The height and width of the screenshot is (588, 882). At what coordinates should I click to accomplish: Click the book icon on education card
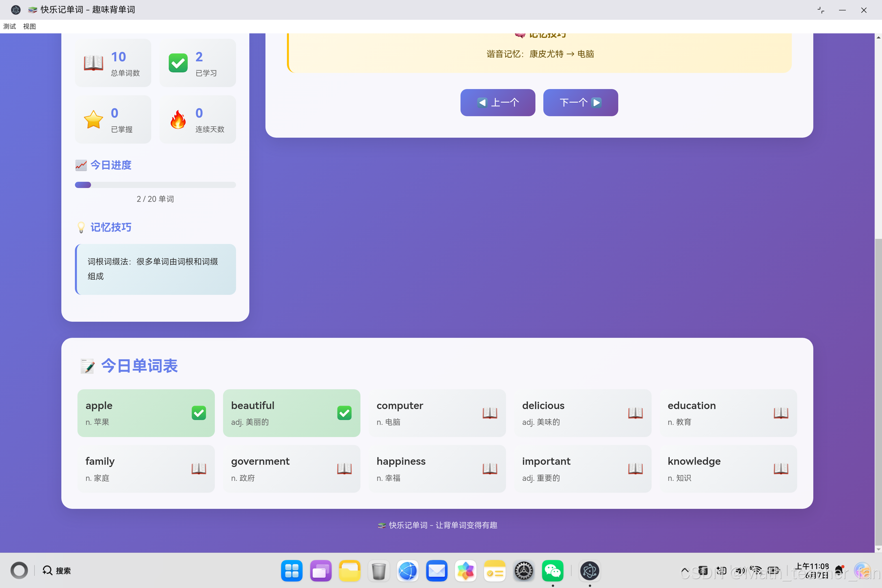(781, 413)
